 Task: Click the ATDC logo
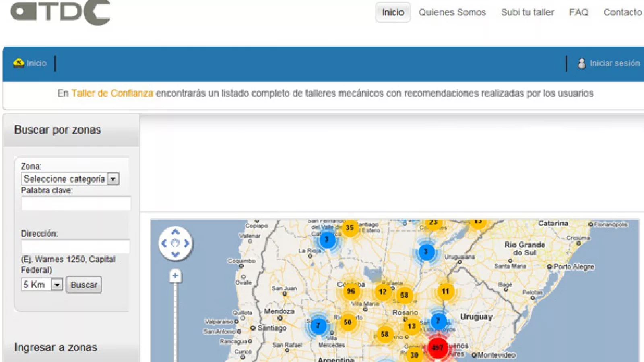(60, 12)
